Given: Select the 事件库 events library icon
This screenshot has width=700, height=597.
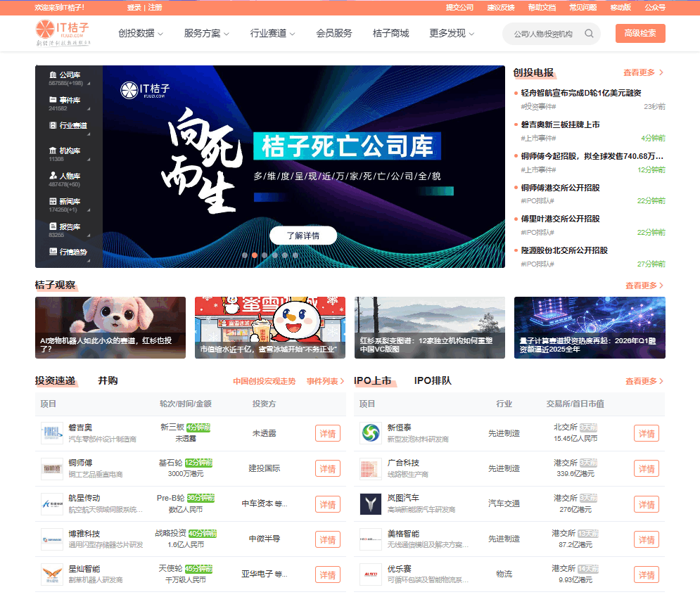Looking at the screenshot, I should point(52,99).
